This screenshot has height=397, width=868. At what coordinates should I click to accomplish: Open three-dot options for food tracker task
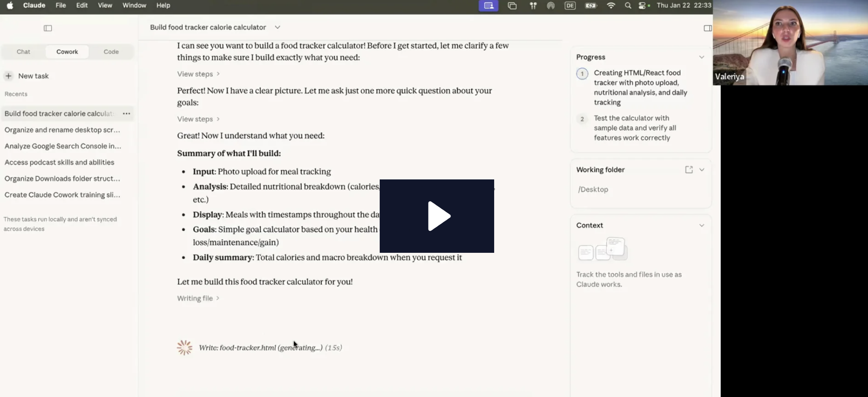coord(127,114)
